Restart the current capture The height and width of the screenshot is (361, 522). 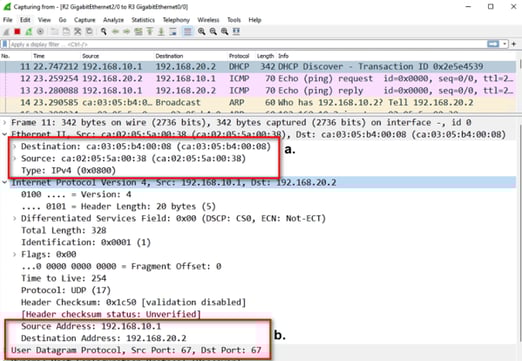29,32
